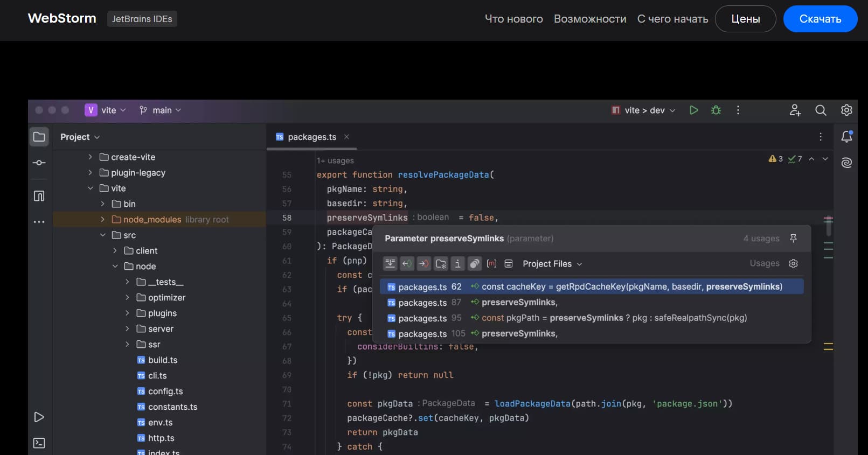
Task: Go to next highlighted problem arrow
Action: click(x=825, y=159)
